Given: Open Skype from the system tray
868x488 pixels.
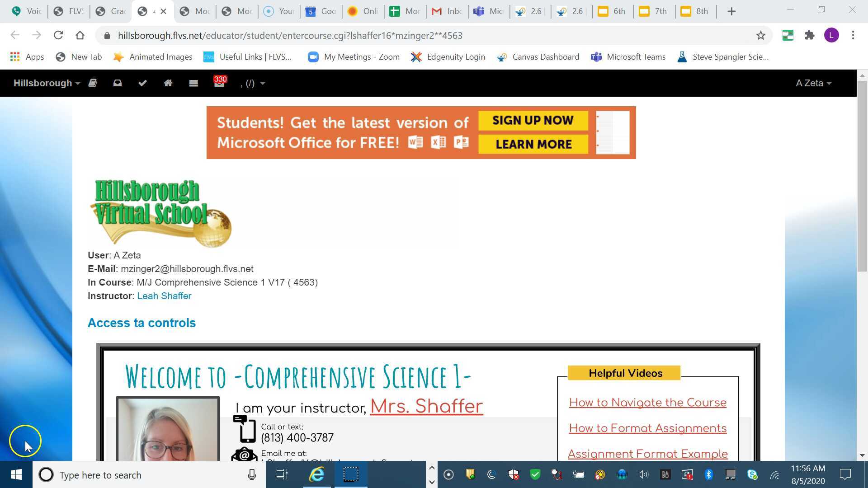Looking at the screenshot, I should 752,474.
